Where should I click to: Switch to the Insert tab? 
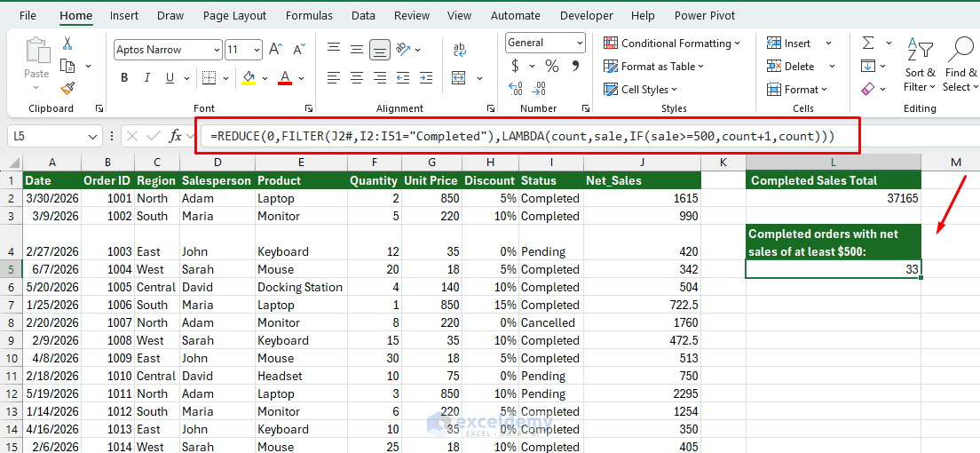pyautogui.click(x=124, y=16)
